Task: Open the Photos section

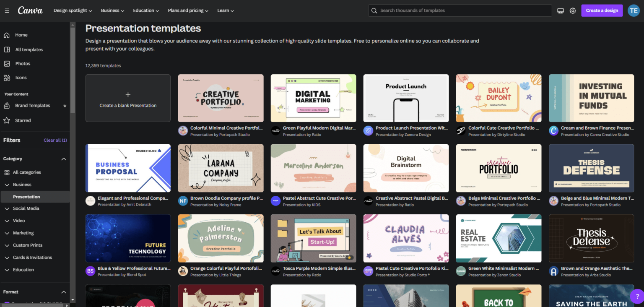Action: point(23,63)
